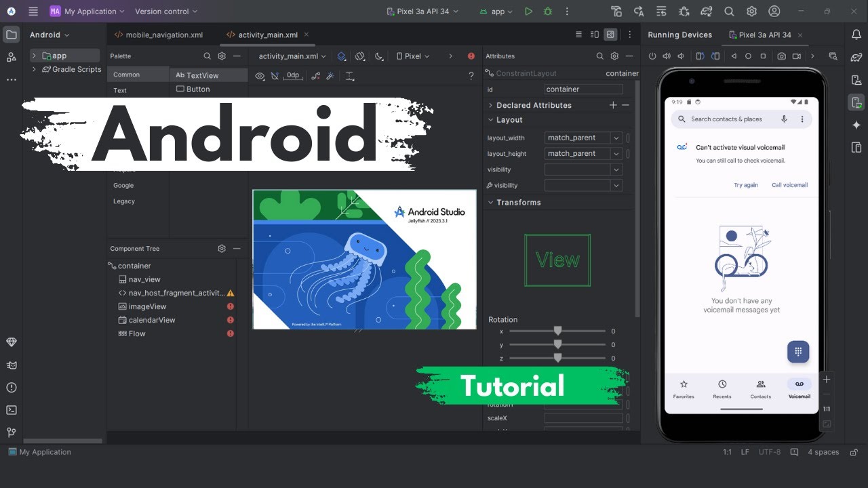Screen dimensions: 868x488
Task: Select the Pixel 3a API 34 running device tab
Action: 765,35
